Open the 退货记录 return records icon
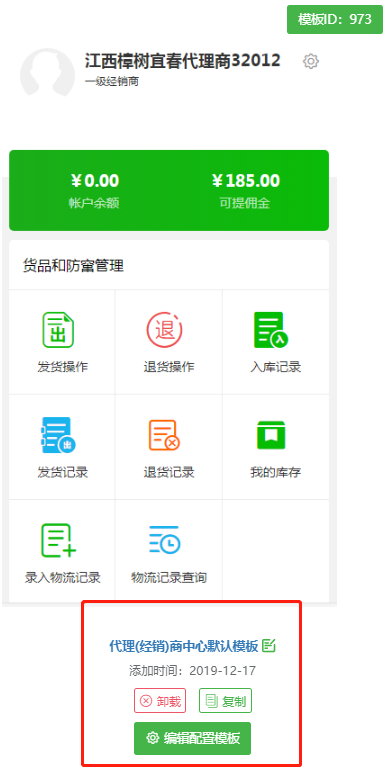Image resolution: width=385 pixels, height=770 pixels. tap(164, 435)
